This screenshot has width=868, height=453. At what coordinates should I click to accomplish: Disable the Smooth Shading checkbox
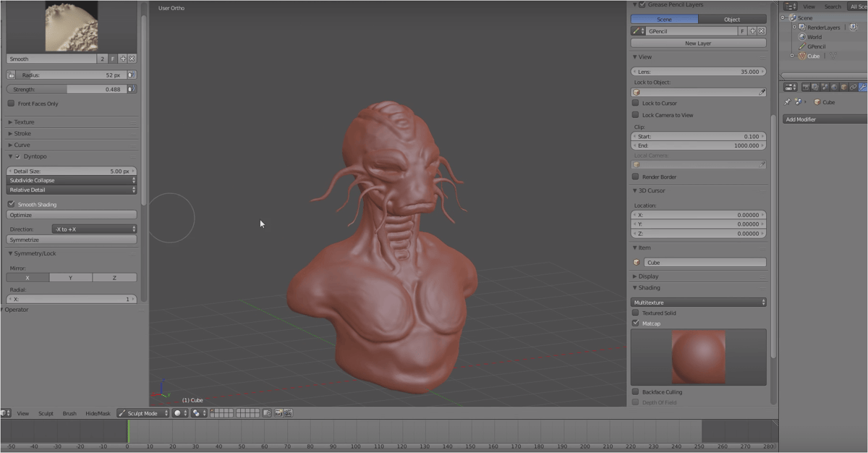11,204
